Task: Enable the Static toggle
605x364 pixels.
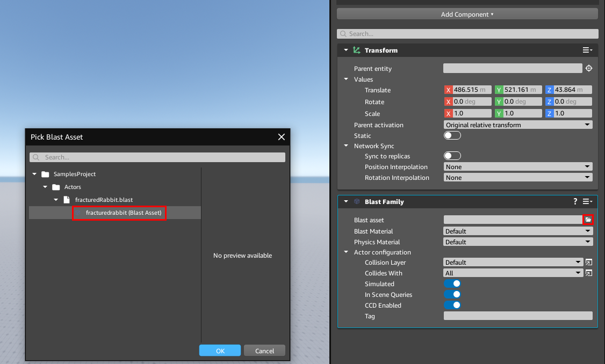Action: (452, 135)
